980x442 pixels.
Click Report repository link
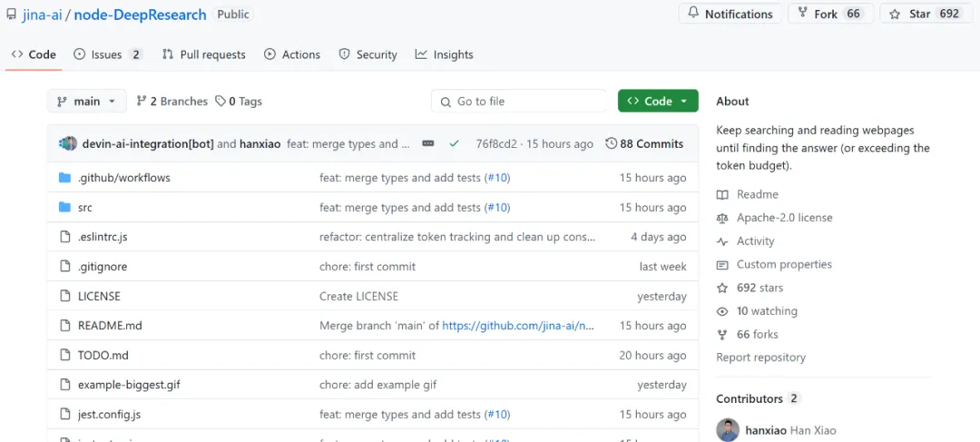click(760, 358)
